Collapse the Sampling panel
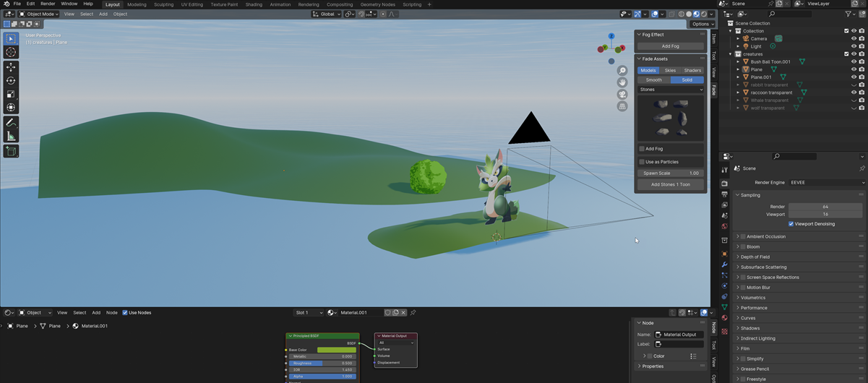This screenshot has height=383, width=868. point(750,195)
